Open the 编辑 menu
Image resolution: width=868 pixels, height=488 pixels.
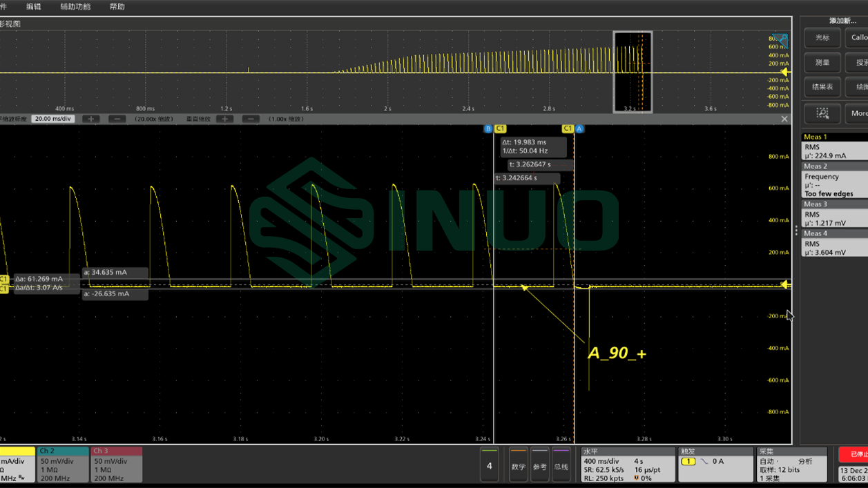pos(33,7)
